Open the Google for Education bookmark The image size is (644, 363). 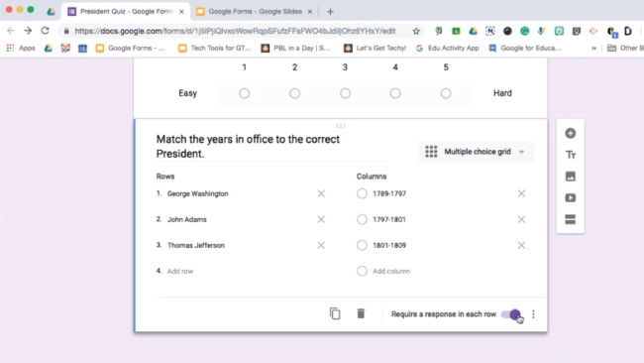[x=525, y=48]
